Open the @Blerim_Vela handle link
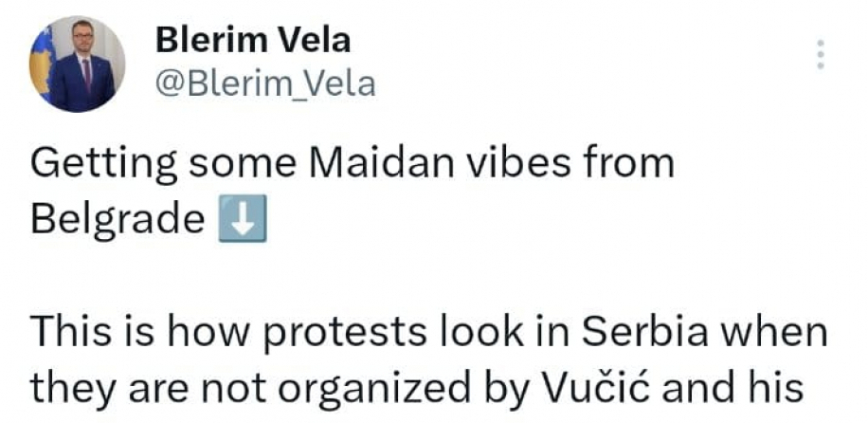This screenshot has width=868, height=423. (x=263, y=85)
